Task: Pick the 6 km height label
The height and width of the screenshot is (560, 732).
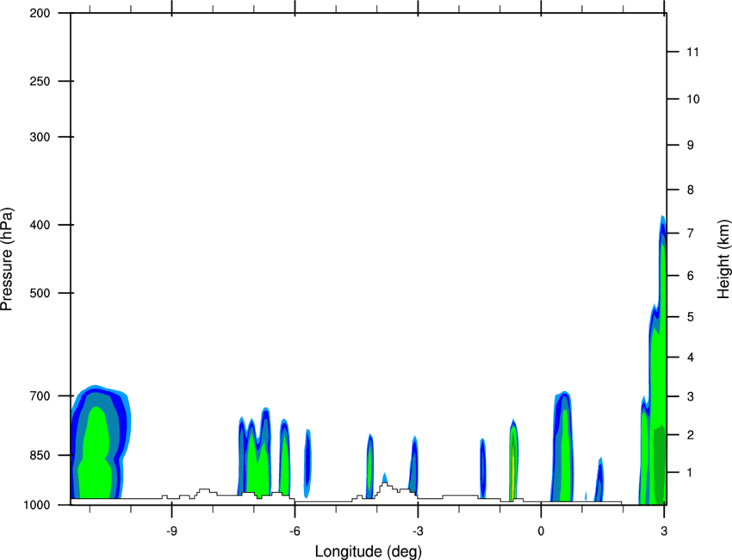Action: [x=691, y=276]
